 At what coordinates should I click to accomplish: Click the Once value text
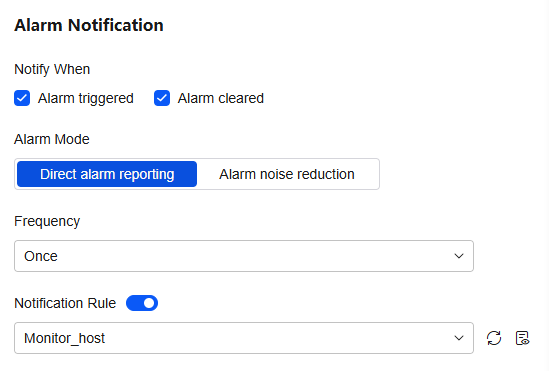pos(41,256)
